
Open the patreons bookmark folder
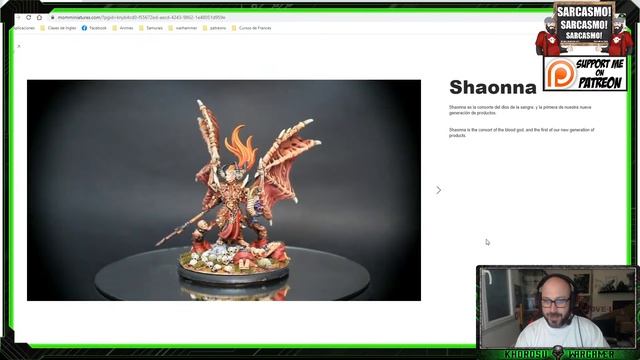[x=214, y=28]
